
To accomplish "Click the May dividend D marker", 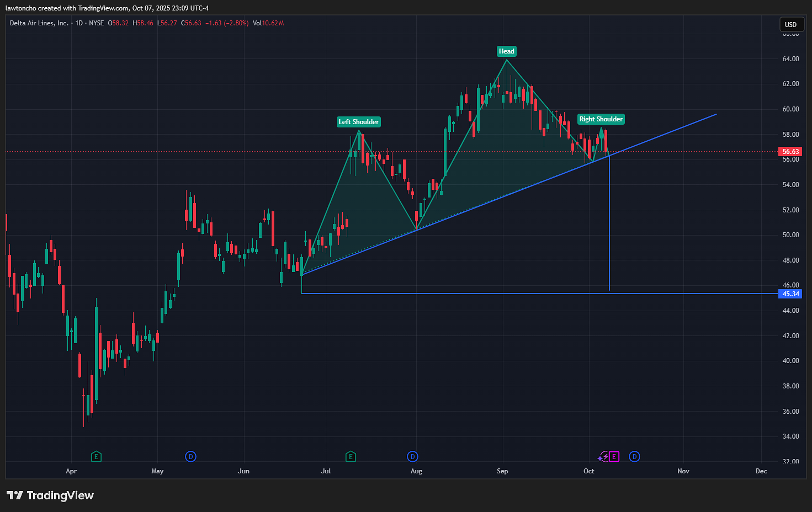I will [190, 456].
